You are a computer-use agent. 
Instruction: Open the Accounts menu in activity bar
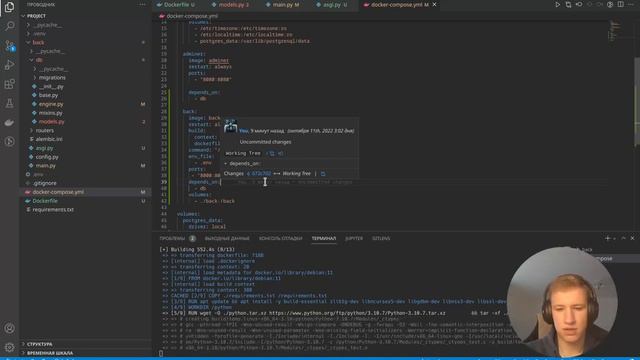(x=9, y=328)
